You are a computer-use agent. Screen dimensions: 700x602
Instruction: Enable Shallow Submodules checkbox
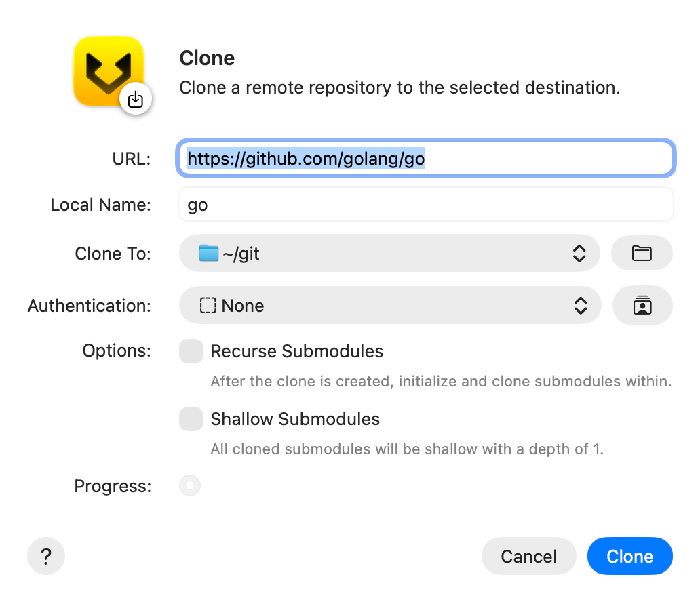(x=191, y=419)
